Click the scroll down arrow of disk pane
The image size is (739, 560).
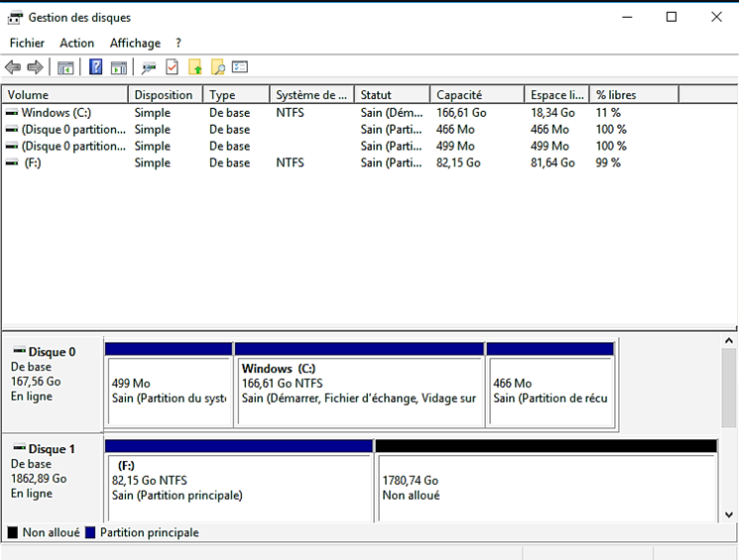729,514
